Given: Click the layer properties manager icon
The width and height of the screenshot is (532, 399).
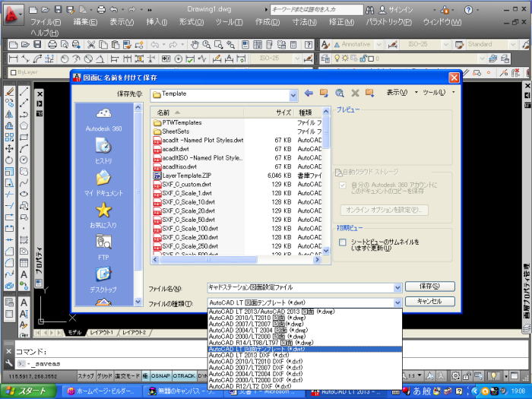Looking at the screenshot, I should 325,59.
